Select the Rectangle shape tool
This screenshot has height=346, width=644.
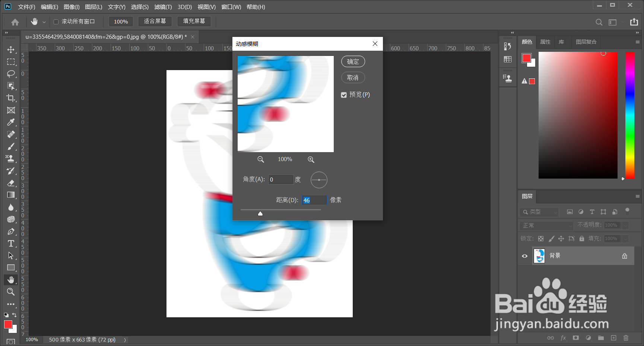[11, 268]
